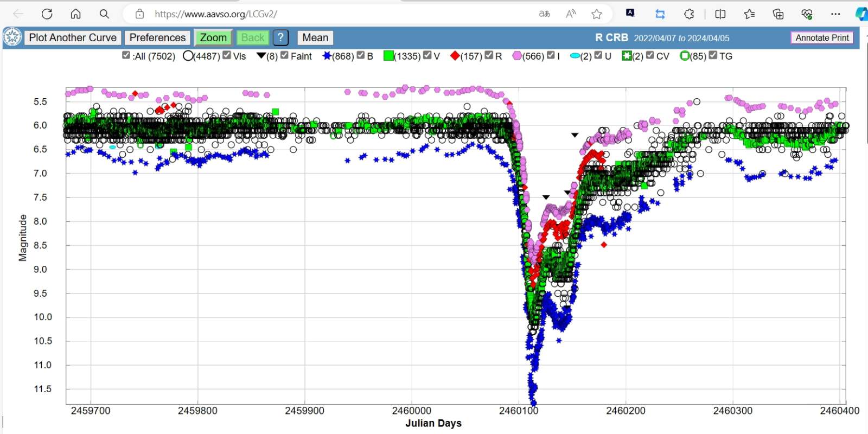The width and height of the screenshot is (868, 434).
Task: Click Plot Another Curve
Action: pyautogui.click(x=73, y=37)
